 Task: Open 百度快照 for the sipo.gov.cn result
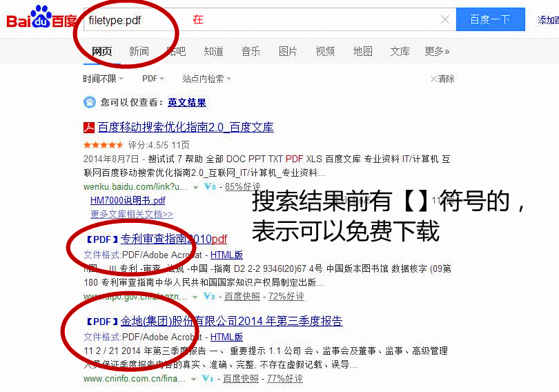point(242,296)
